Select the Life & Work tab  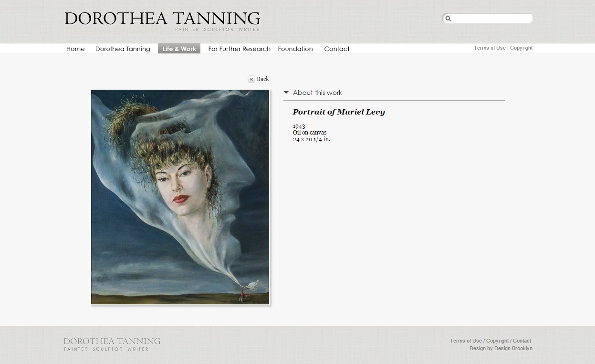[179, 49]
